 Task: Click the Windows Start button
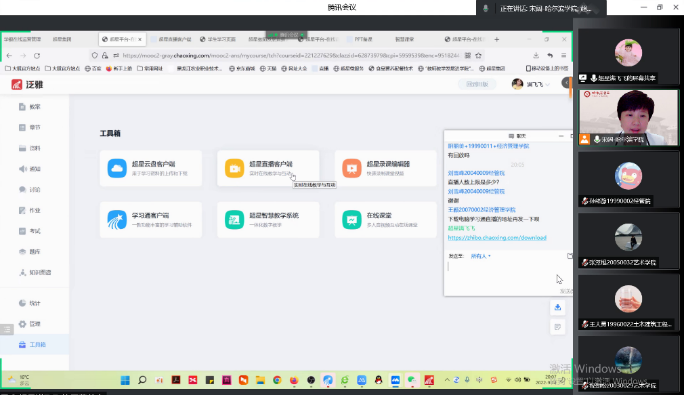(125, 380)
